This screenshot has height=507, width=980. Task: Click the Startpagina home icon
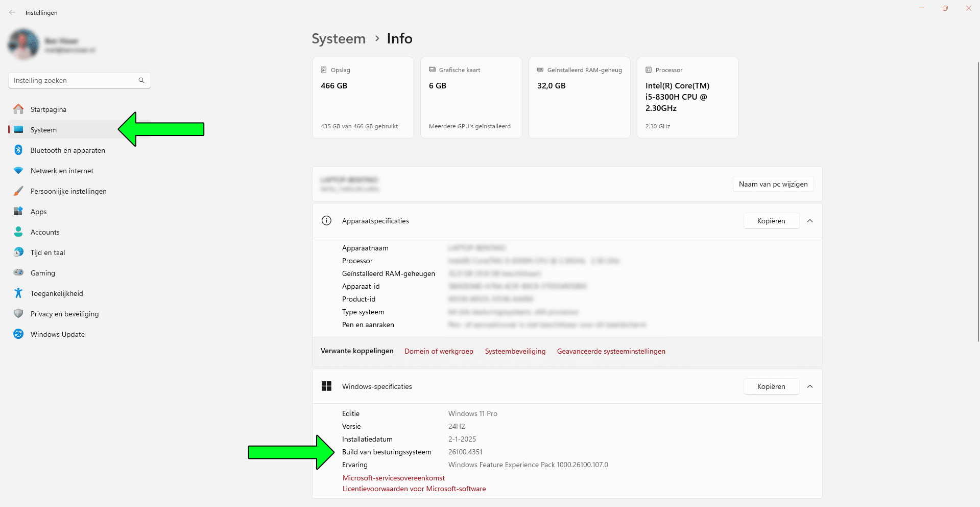coord(18,109)
